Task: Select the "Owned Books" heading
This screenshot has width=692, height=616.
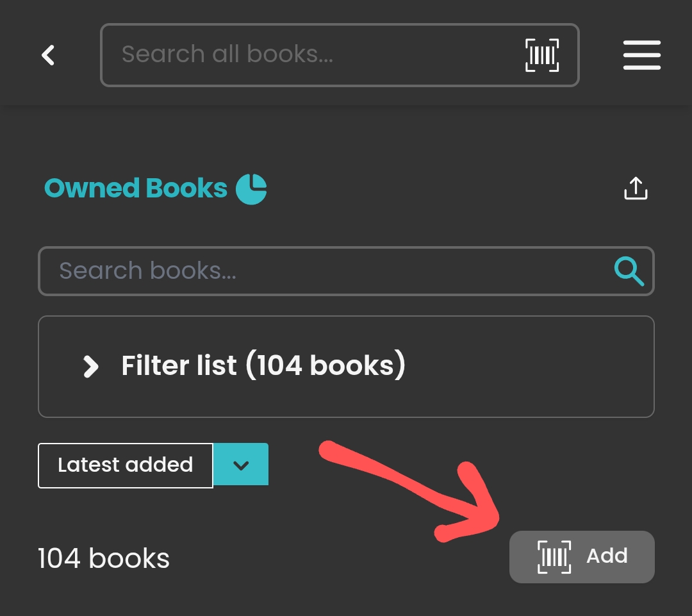Action: [x=136, y=188]
